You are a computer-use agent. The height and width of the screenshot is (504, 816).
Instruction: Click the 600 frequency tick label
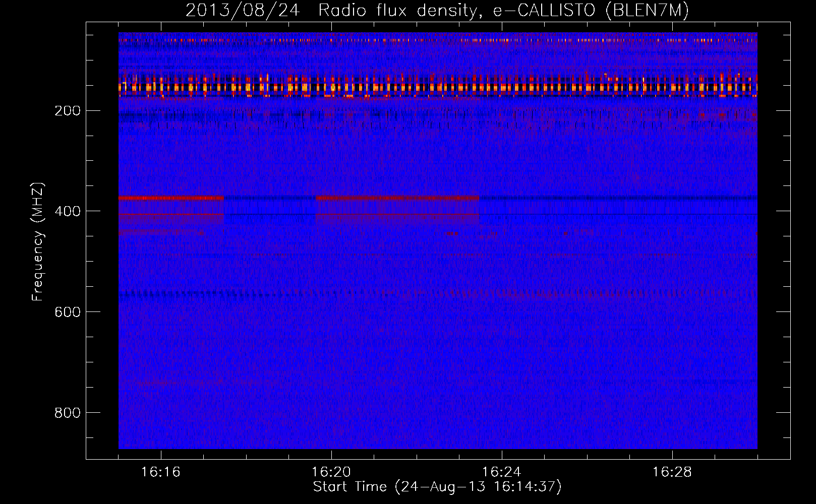point(68,312)
